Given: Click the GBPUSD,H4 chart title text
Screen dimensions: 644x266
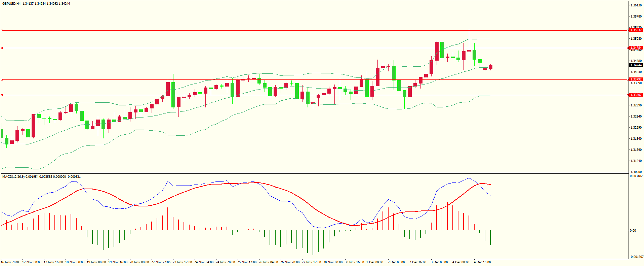Looking at the screenshot, I should [x=11, y=3].
